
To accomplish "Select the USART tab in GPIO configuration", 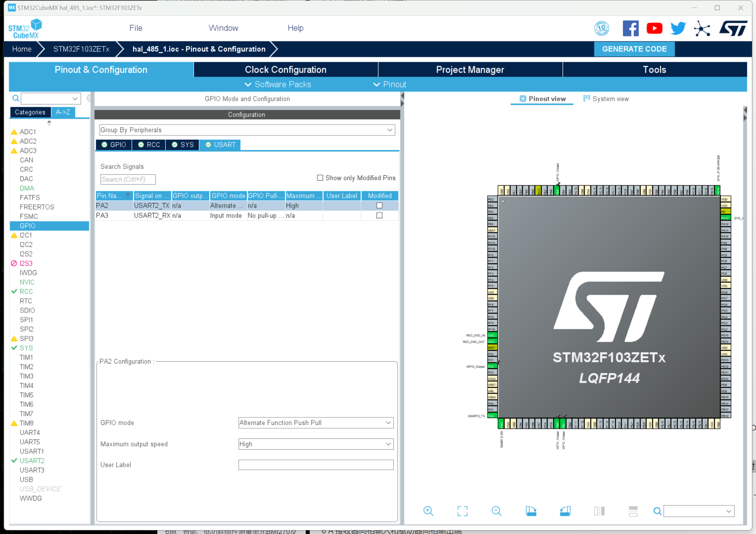I will coord(220,145).
